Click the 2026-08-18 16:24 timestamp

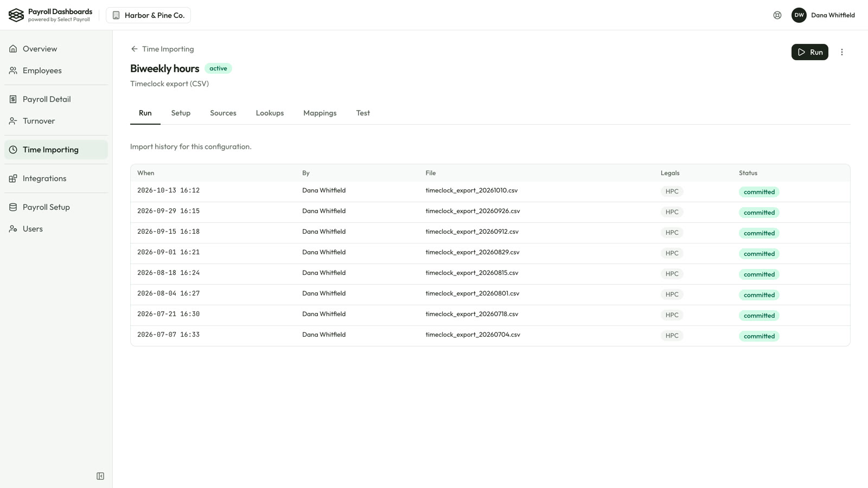point(168,273)
